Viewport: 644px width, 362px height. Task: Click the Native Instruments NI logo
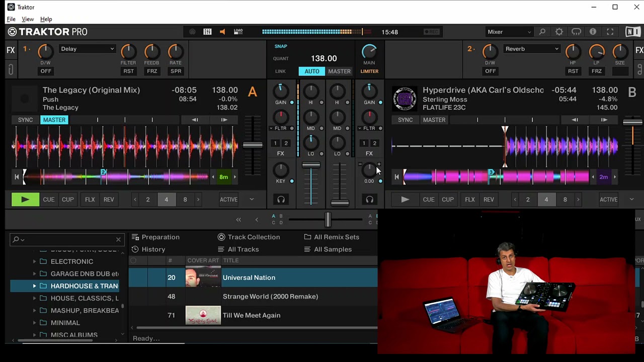pyautogui.click(x=632, y=32)
